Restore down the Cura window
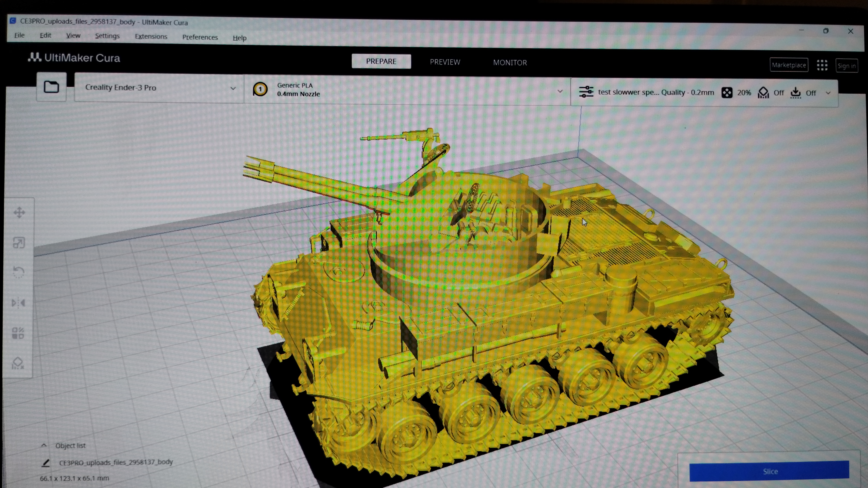Screen dimensions: 868x488 825,31
